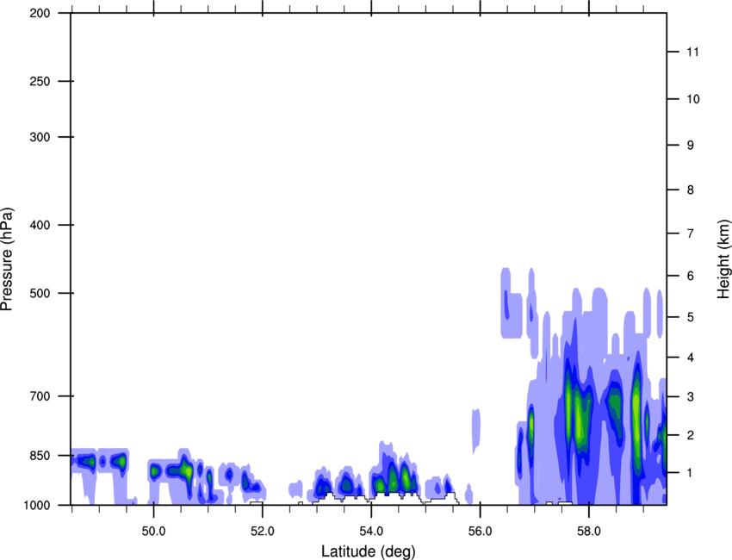Image resolution: width=732 pixels, height=560 pixels.
Task: Click the 3 km height label
Action: (690, 397)
